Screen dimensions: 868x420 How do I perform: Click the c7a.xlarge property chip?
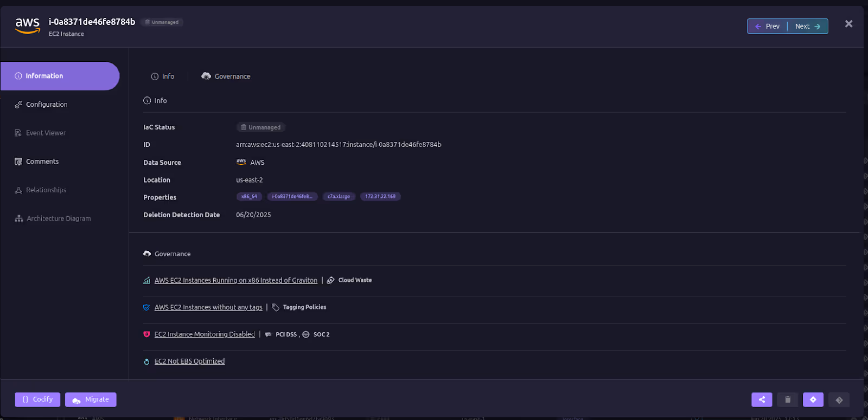(339, 197)
